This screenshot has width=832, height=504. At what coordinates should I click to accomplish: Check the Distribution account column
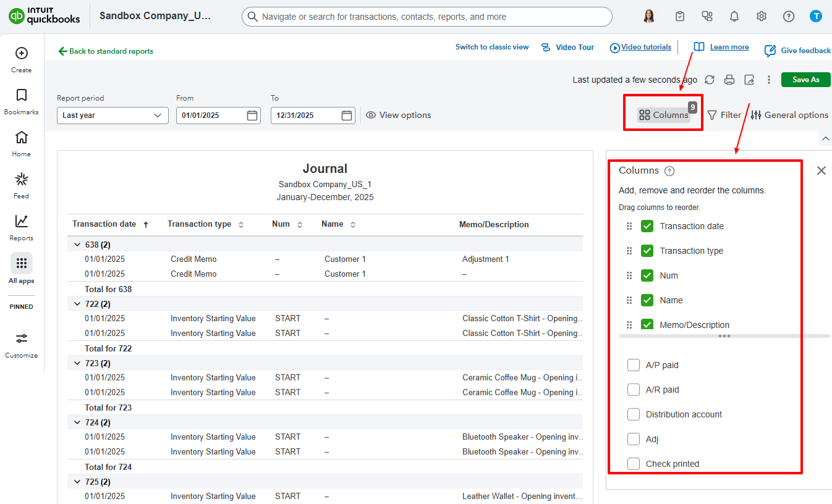click(634, 414)
